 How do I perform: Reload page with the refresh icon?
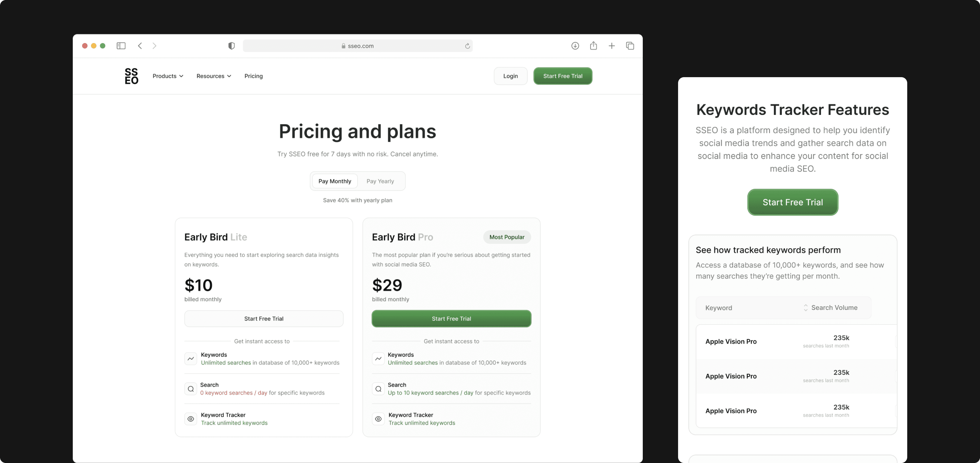pyautogui.click(x=467, y=46)
